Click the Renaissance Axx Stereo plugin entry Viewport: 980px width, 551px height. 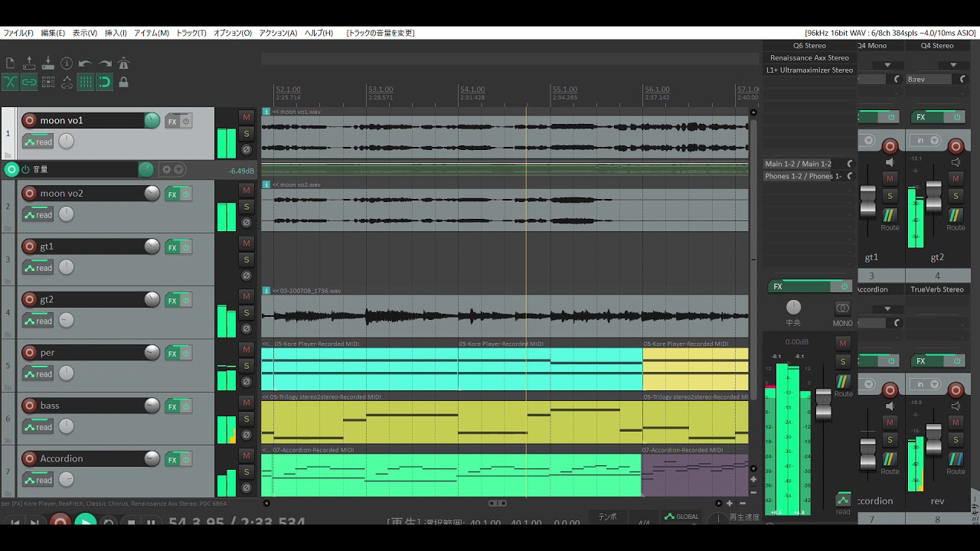pyautogui.click(x=809, y=57)
